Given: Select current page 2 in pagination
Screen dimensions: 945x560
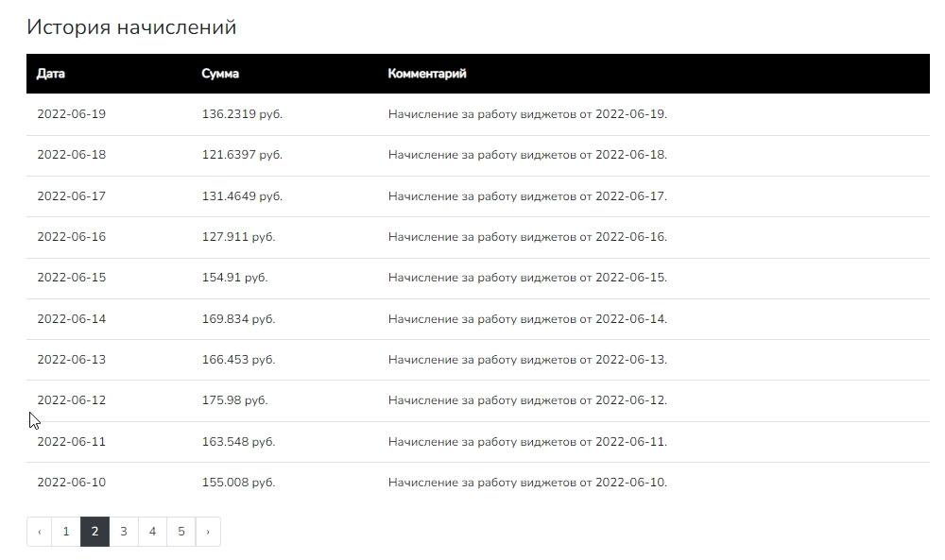Looking at the screenshot, I should click(94, 532).
